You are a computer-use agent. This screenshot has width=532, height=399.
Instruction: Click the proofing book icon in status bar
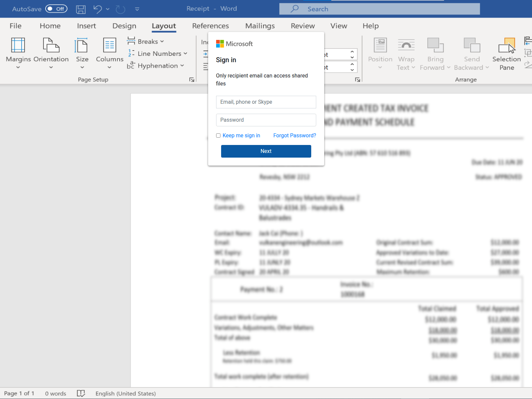pyautogui.click(x=81, y=393)
